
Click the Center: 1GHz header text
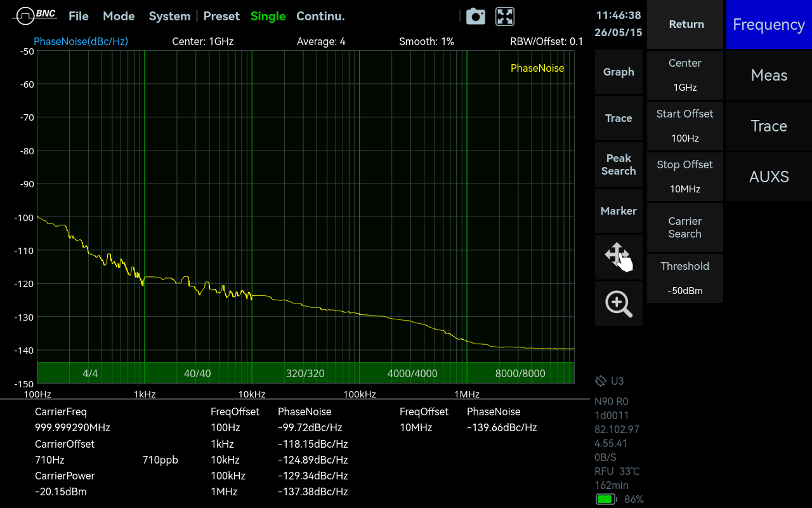[203, 41]
